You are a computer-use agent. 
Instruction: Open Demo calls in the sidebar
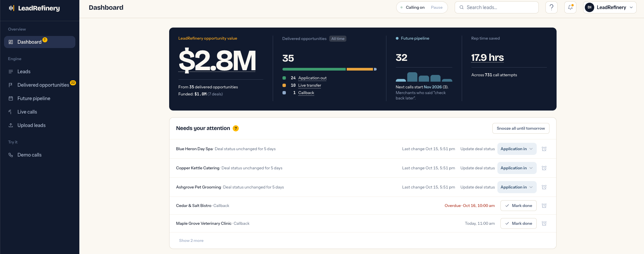pyautogui.click(x=40, y=155)
